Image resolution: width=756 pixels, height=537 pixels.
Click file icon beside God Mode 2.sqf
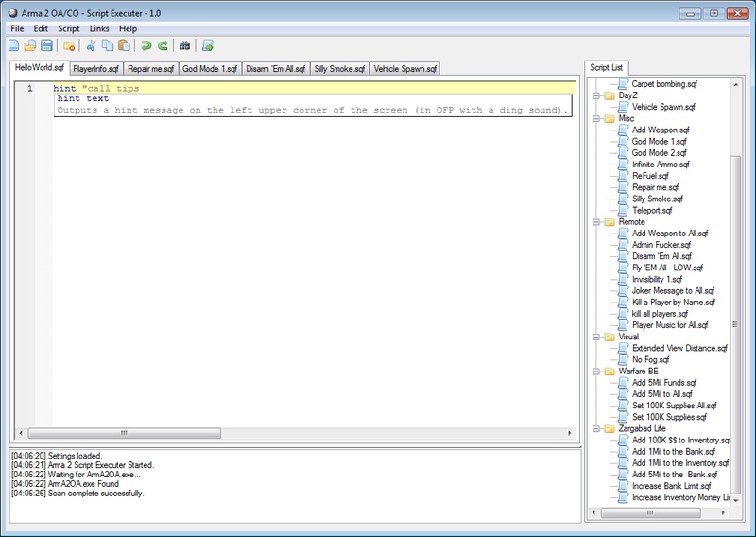[624, 153]
